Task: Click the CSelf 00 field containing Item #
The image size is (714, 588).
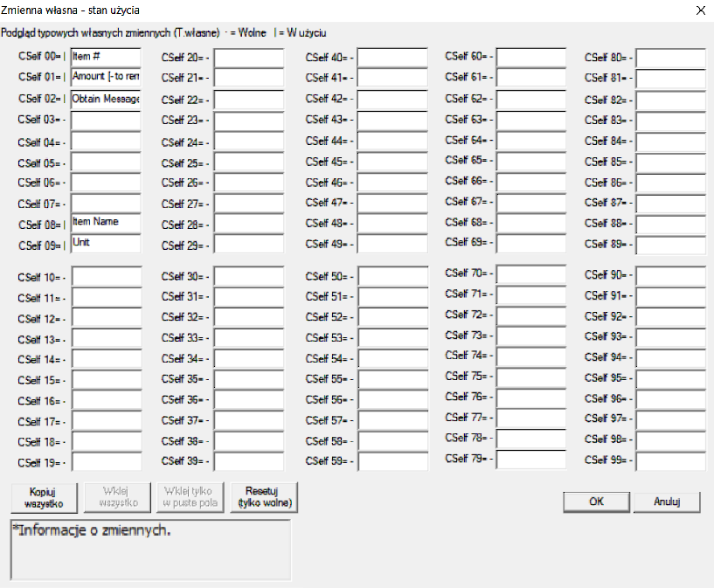Action: 106,58
